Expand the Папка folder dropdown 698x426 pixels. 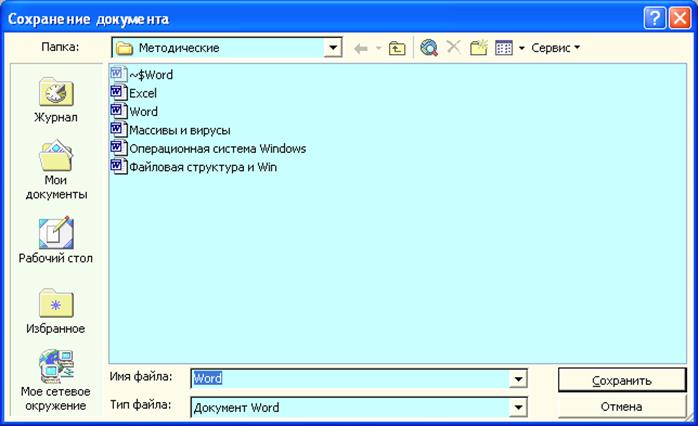click(x=333, y=48)
